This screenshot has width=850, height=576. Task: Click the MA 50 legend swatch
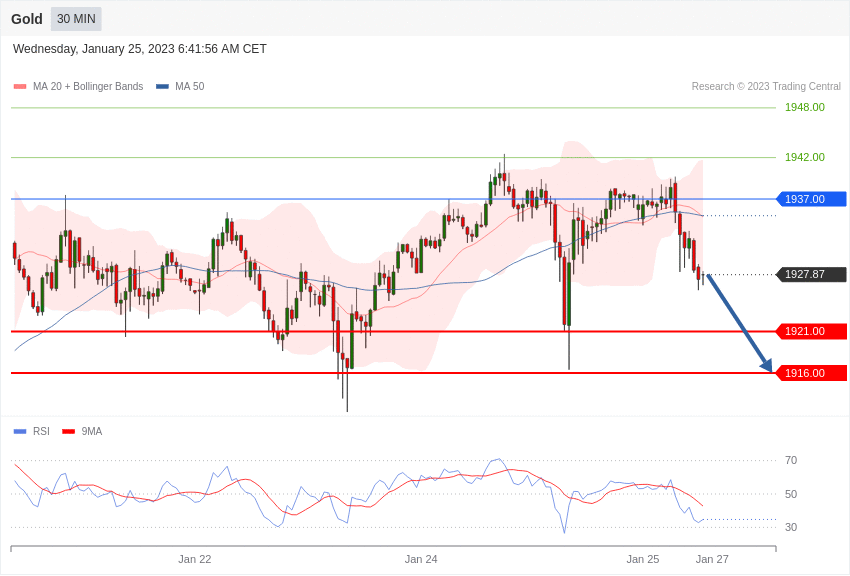click(162, 87)
